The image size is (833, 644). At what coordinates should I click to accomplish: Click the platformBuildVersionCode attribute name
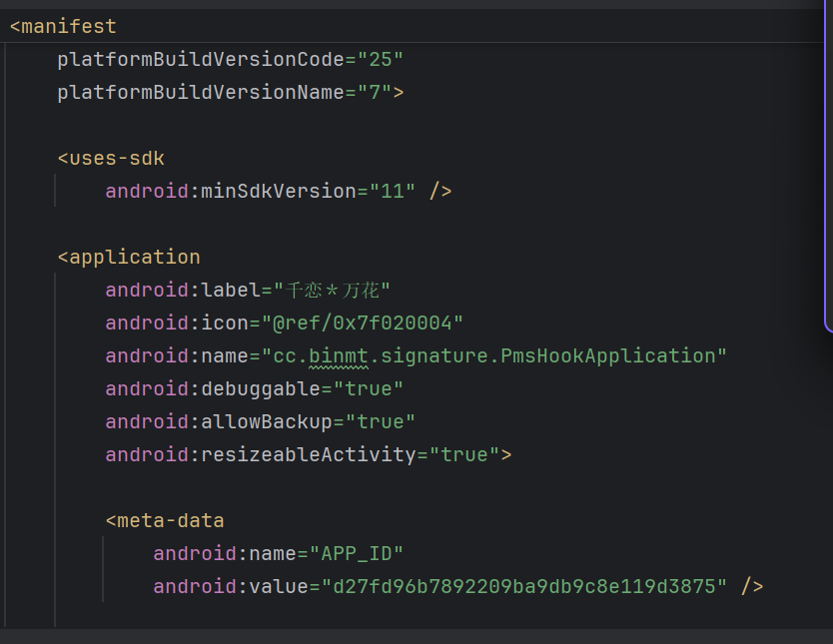point(200,60)
